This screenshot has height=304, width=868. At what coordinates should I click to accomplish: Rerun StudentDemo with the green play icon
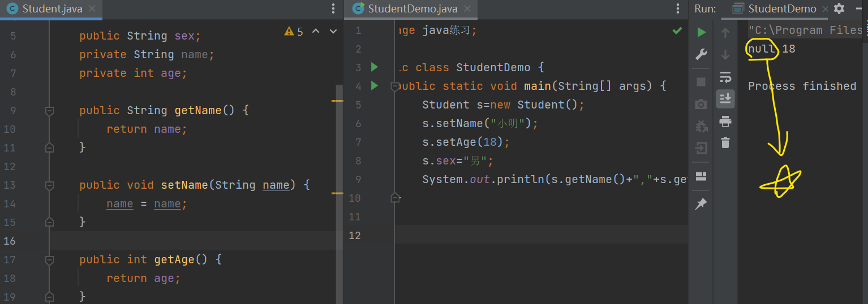pyautogui.click(x=701, y=32)
